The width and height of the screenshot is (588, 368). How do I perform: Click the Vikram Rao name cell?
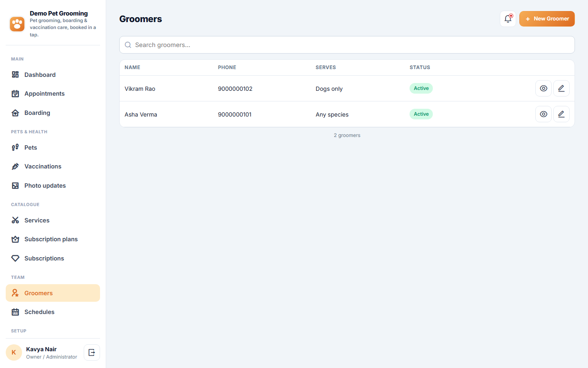[140, 89]
